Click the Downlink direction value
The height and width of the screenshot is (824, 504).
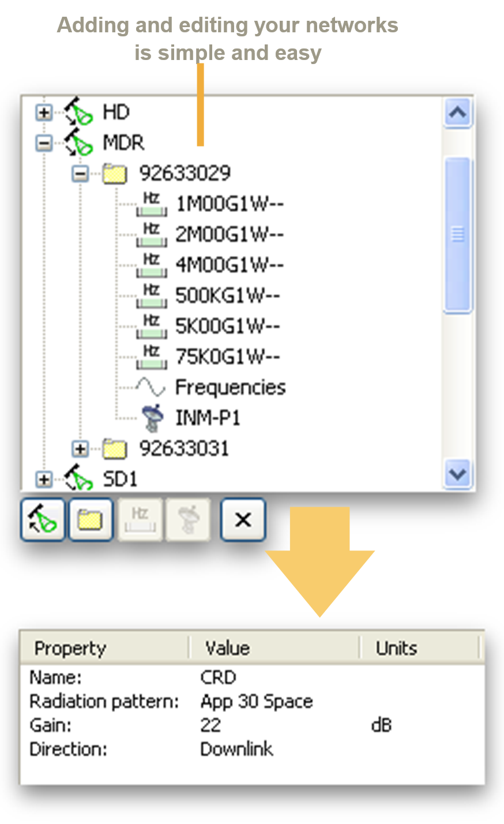237,749
